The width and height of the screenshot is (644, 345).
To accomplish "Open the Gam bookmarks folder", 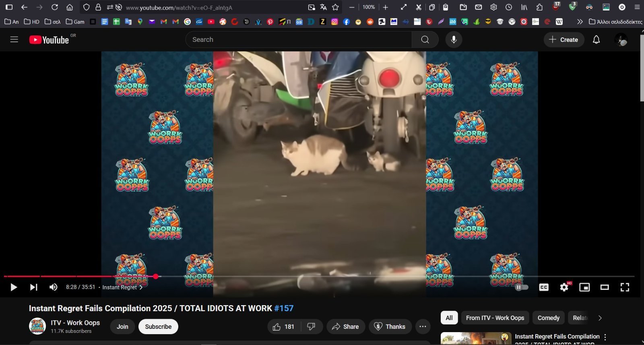I will coord(75,22).
